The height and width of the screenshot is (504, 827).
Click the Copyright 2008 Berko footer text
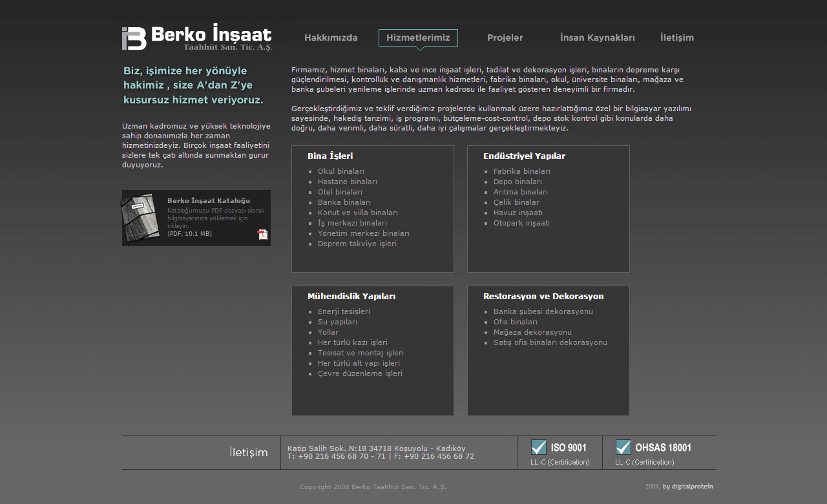(x=373, y=487)
